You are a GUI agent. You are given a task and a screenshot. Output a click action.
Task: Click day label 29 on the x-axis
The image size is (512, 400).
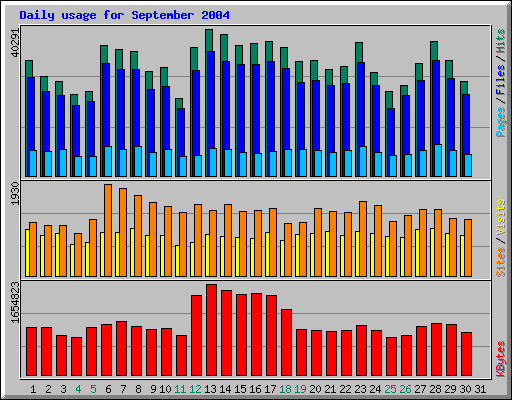[450, 389]
